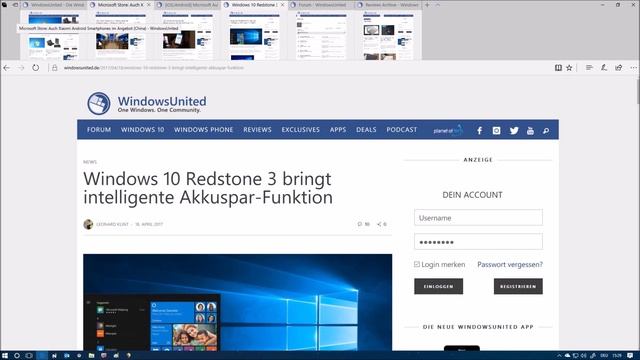The height and width of the screenshot is (360, 640).
Task: Click the article headline text
Action: point(208,188)
